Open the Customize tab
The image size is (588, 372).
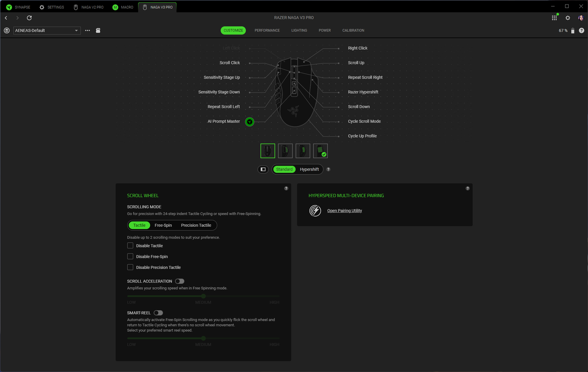(233, 30)
